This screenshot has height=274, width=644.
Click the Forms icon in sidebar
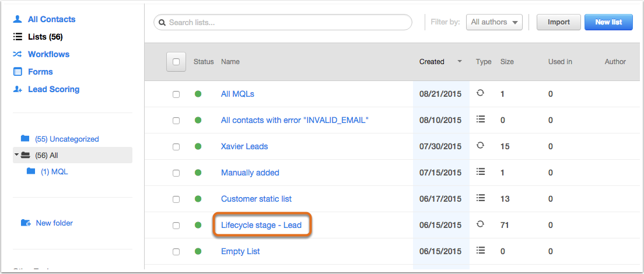[17, 72]
